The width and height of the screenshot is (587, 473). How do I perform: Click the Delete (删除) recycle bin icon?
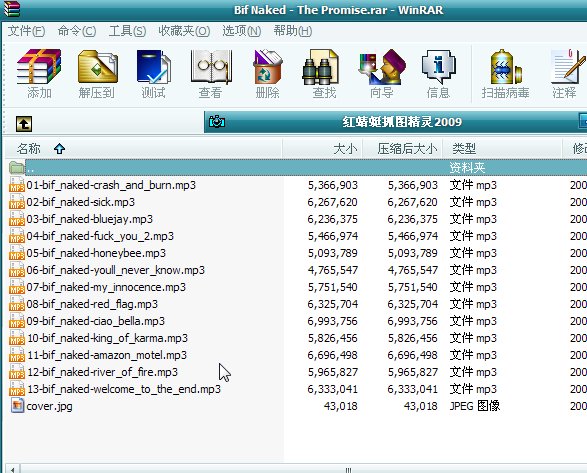click(268, 67)
